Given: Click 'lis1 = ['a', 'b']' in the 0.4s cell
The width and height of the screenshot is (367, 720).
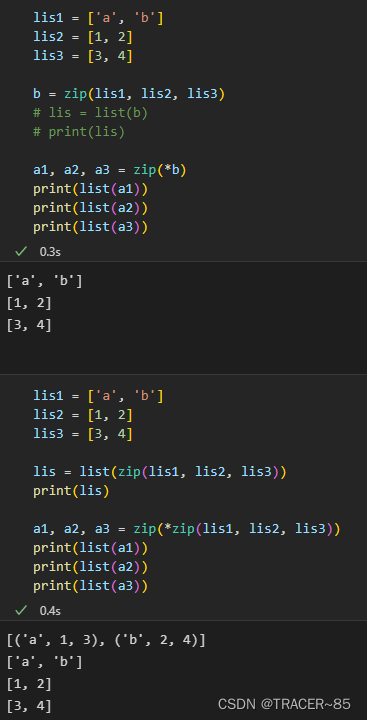Looking at the screenshot, I should [98, 395].
